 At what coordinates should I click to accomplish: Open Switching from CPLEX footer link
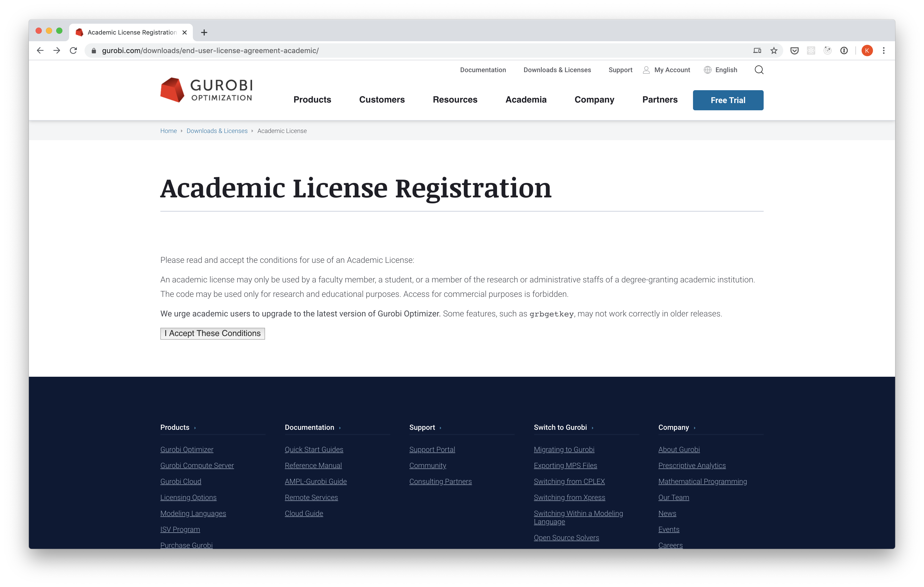569,481
